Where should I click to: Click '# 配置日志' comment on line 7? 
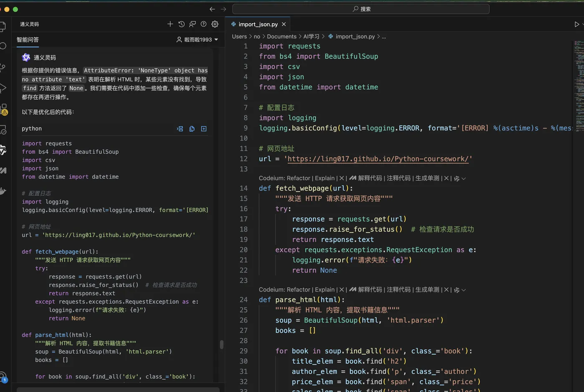pyautogui.click(x=277, y=108)
